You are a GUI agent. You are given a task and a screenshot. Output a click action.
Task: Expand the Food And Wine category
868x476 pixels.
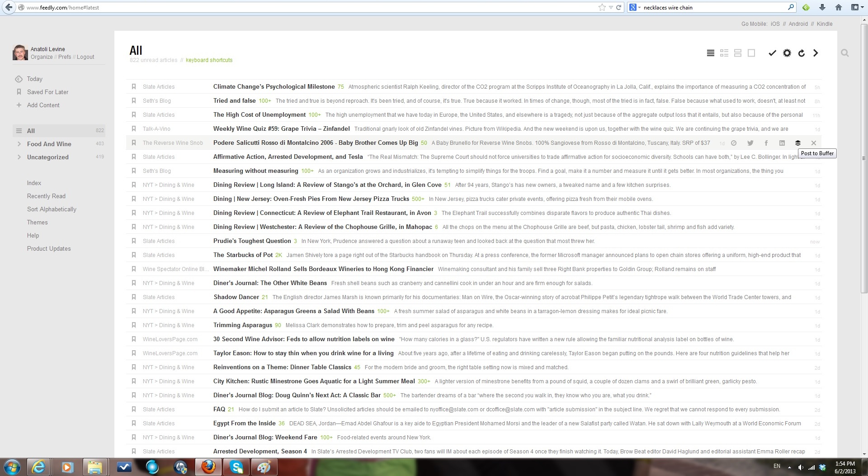pos(19,144)
